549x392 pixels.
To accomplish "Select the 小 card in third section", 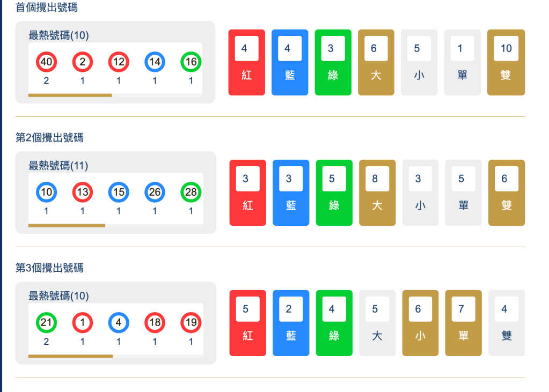I will [420, 322].
